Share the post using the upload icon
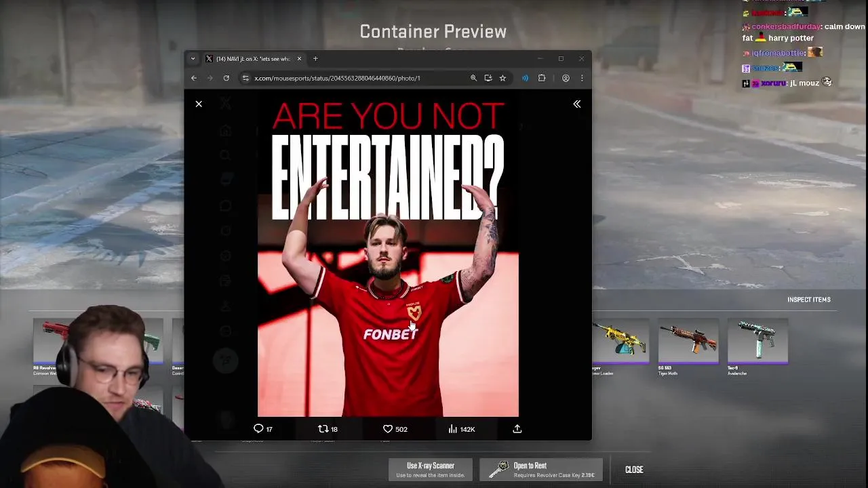 517,429
